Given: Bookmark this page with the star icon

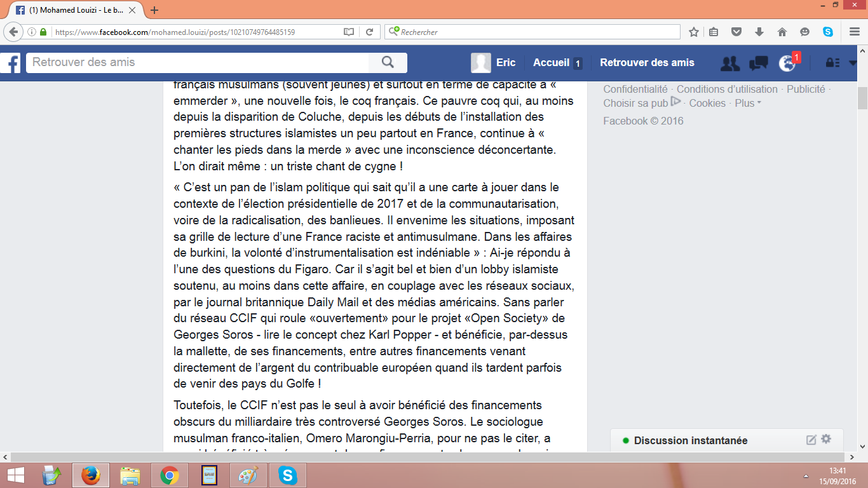Looking at the screenshot, I should [x=694, y=32].
